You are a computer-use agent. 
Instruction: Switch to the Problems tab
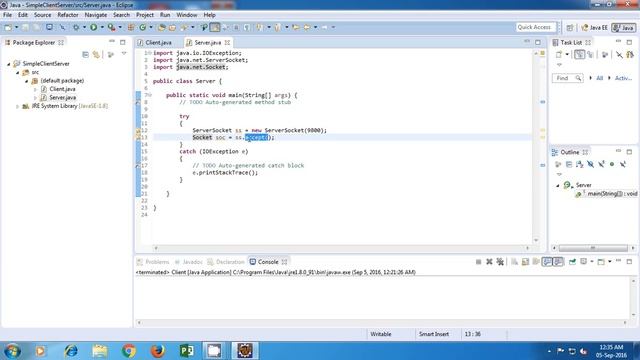coord(153,262)
